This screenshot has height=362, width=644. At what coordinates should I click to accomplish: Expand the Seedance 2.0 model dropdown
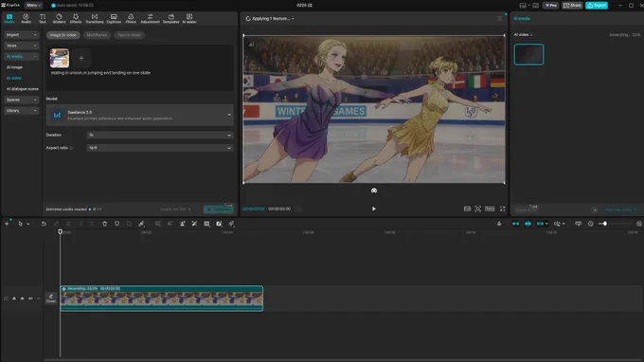(139, 115)
